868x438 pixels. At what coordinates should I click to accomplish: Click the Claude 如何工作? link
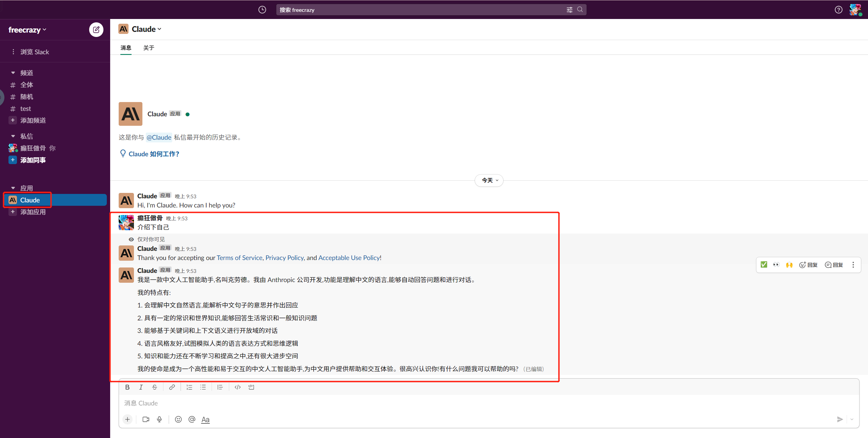tap(154, 154)
